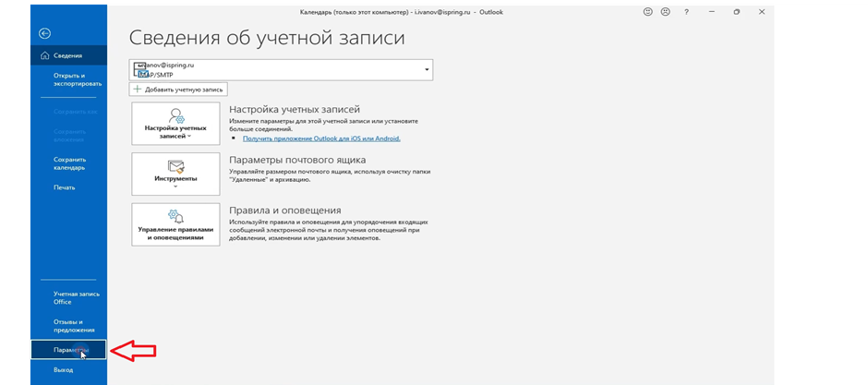868x385 pixels.
Task: Follow the Outlook для iOS или Android link
Action: click(x=321, y=138)
